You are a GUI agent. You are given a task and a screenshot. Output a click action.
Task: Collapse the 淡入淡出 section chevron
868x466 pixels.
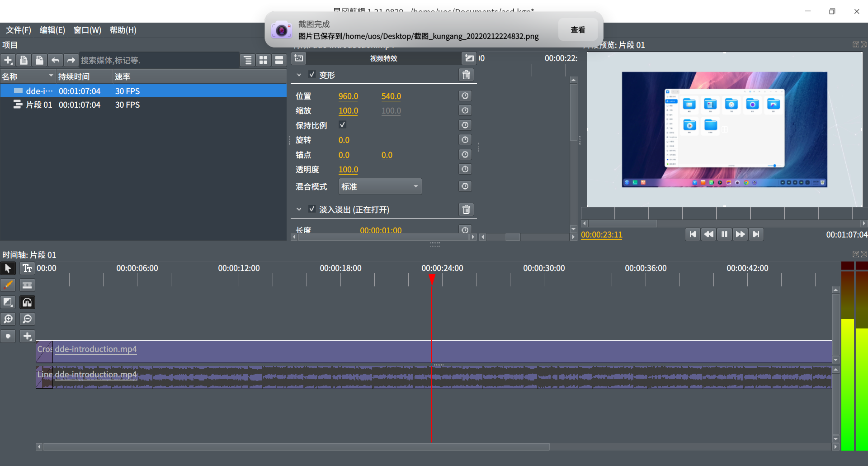(299, 209)
